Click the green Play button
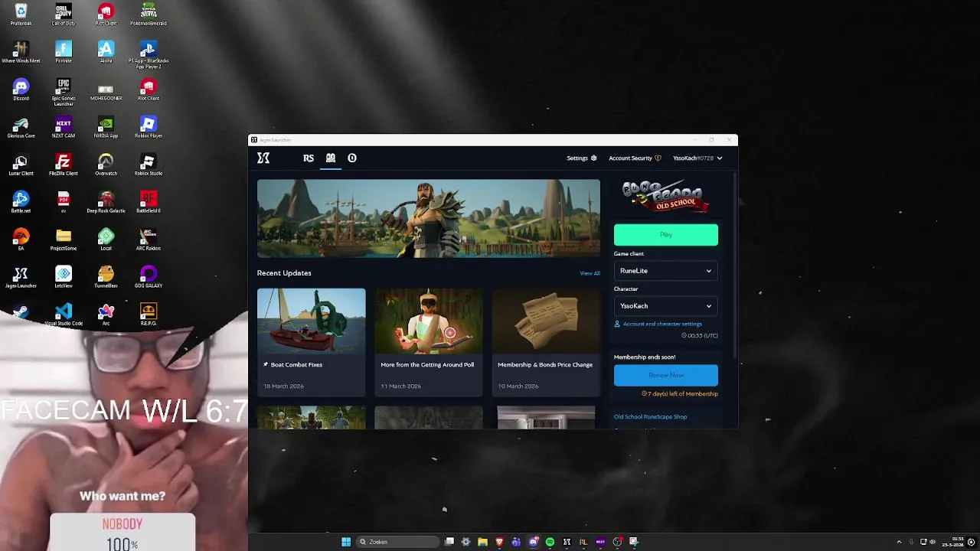Viewport: 980px width, 551px height. [666, 235]
